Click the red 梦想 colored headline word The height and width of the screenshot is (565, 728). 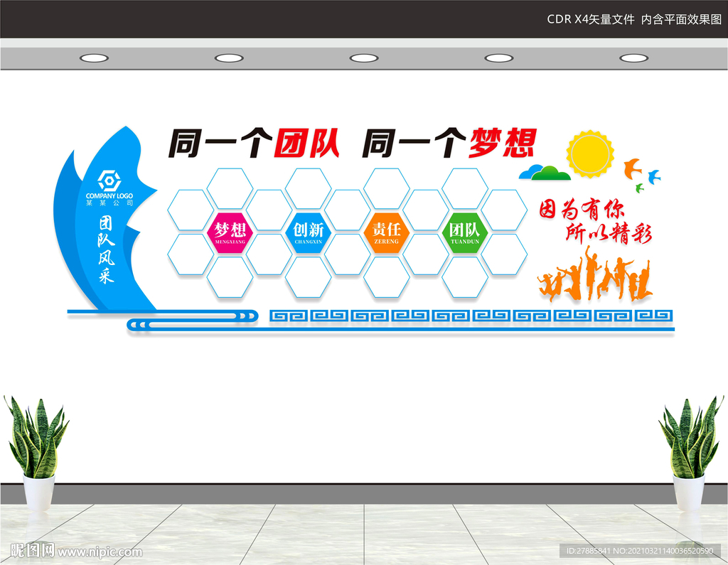(500, 141)
